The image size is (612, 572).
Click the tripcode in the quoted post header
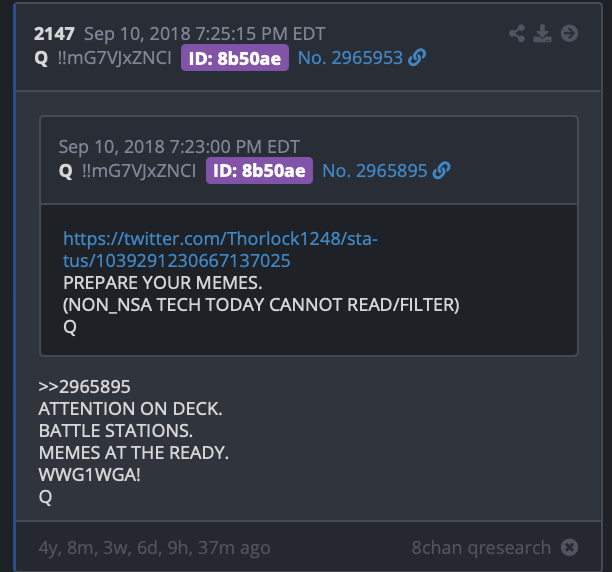(x=139, y=171)
